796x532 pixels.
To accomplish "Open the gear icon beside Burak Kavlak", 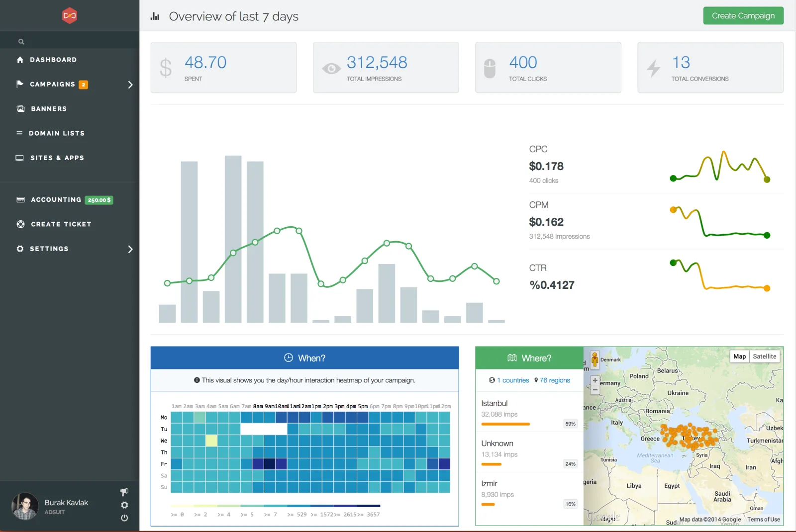I will (124, 505).
